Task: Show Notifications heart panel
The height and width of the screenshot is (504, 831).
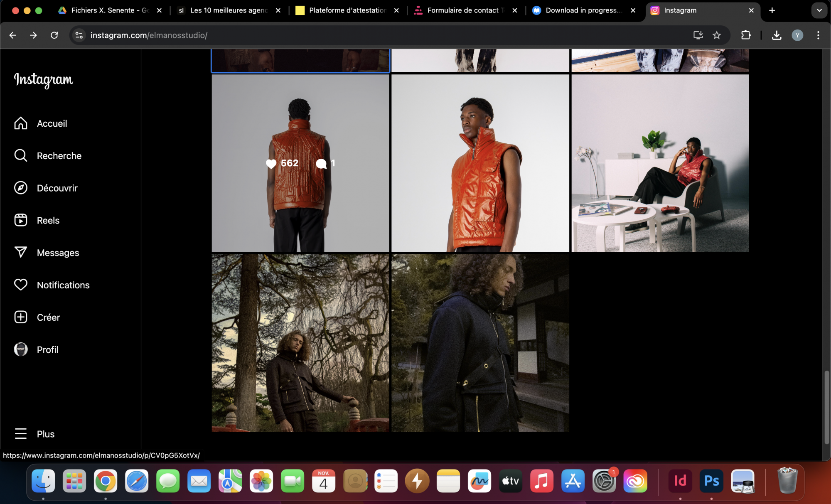Action: (63, 285)
